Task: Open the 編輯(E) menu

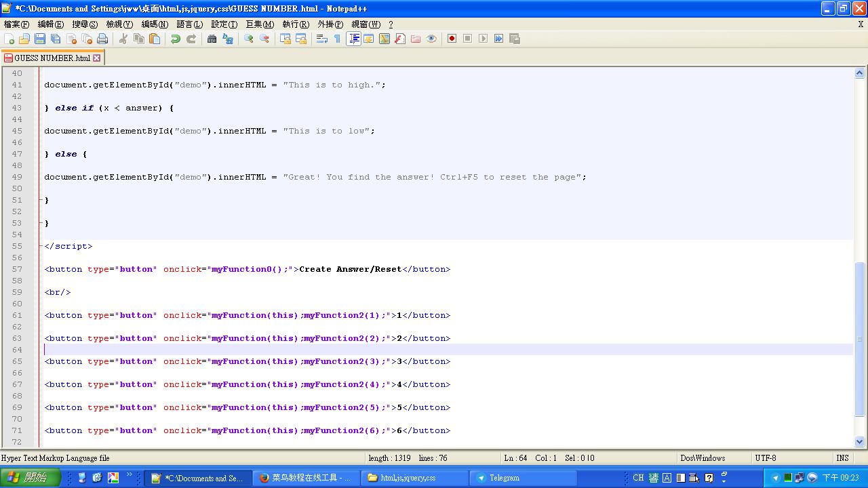Action: [51, 24]
